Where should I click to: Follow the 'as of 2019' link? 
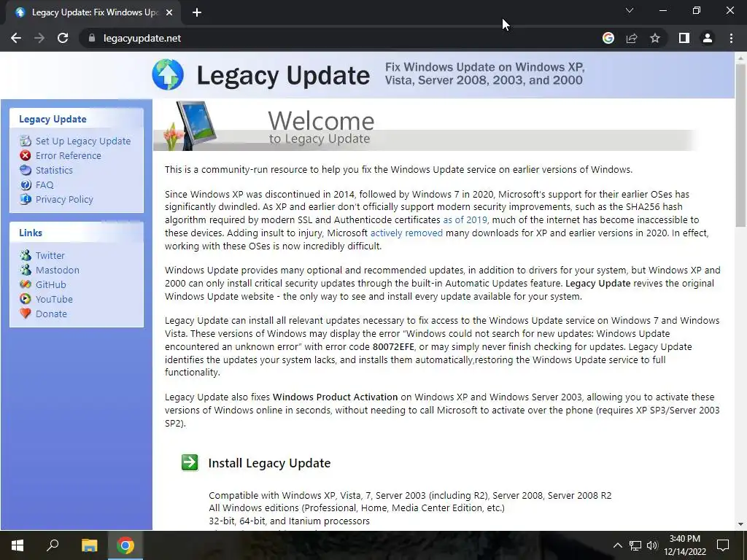465,220
